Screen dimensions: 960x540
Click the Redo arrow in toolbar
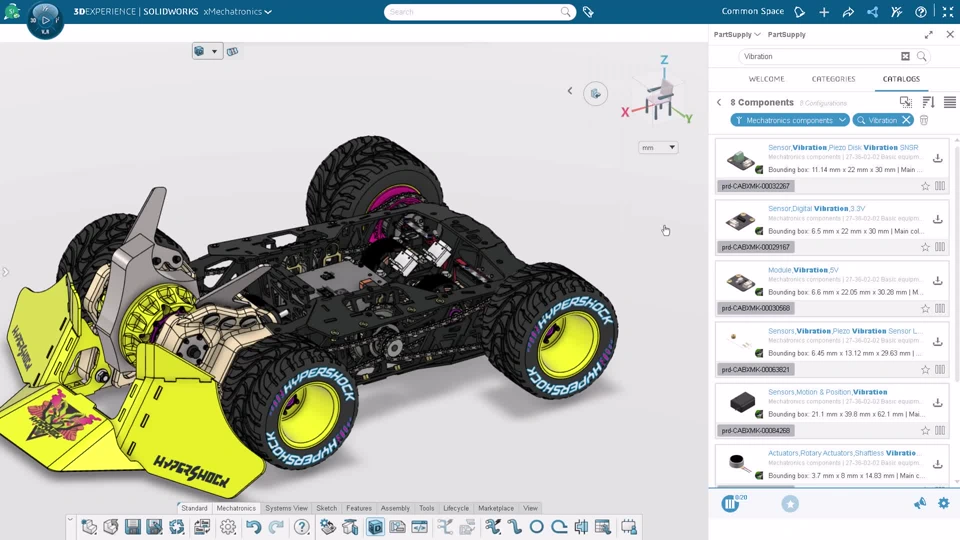pos(276,527)
